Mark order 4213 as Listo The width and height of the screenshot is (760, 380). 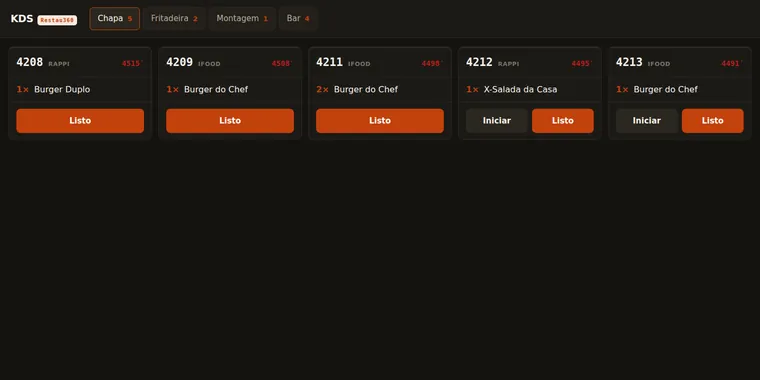point(712,121)
